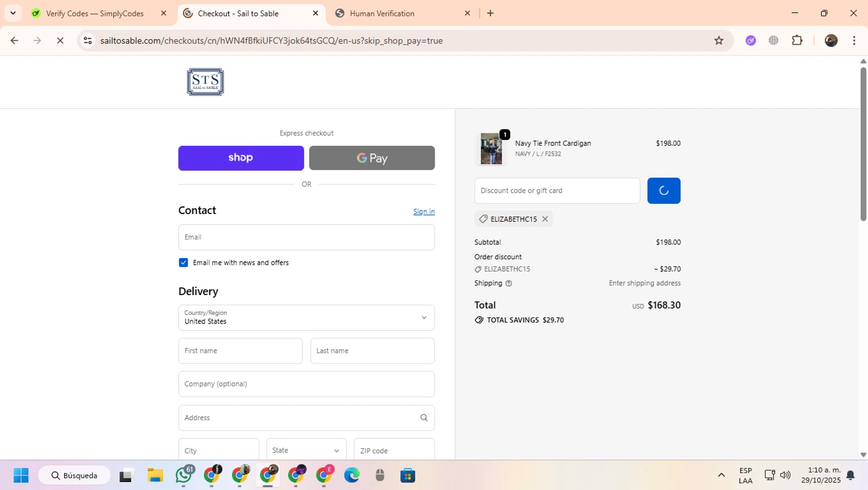Open Microsoft Store from the taskbar
868x490 pixels.
click(408, 476)
